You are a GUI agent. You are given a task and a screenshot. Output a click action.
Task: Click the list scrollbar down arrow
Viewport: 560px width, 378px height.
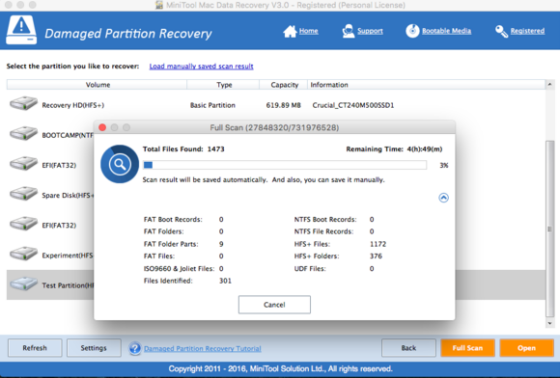pyautogui.click(x=550, y=323)
